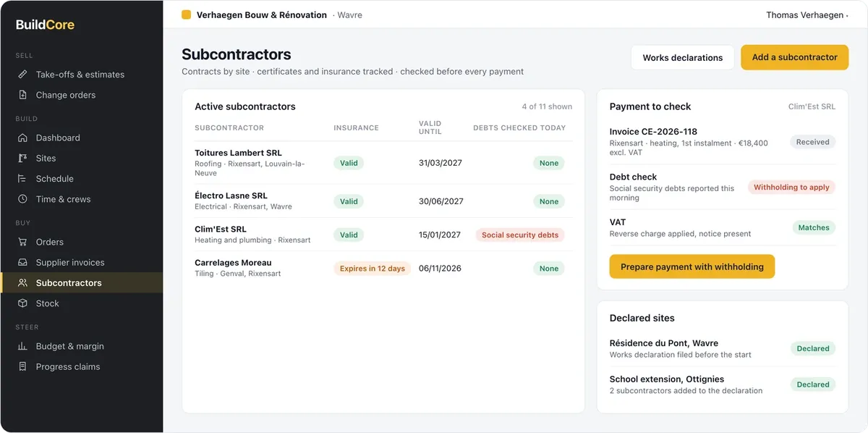
Task: Click the Dashboard house icon
Action: pos(22,138)
